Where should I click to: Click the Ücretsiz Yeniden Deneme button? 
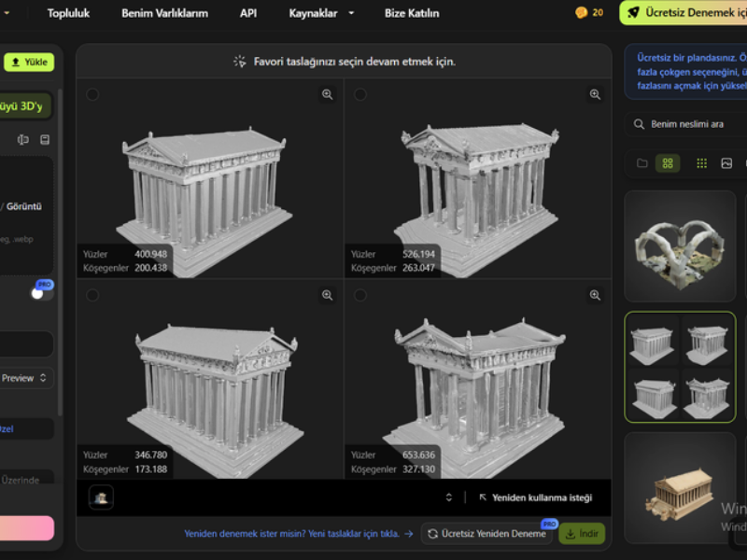click(x=486, y=534)
